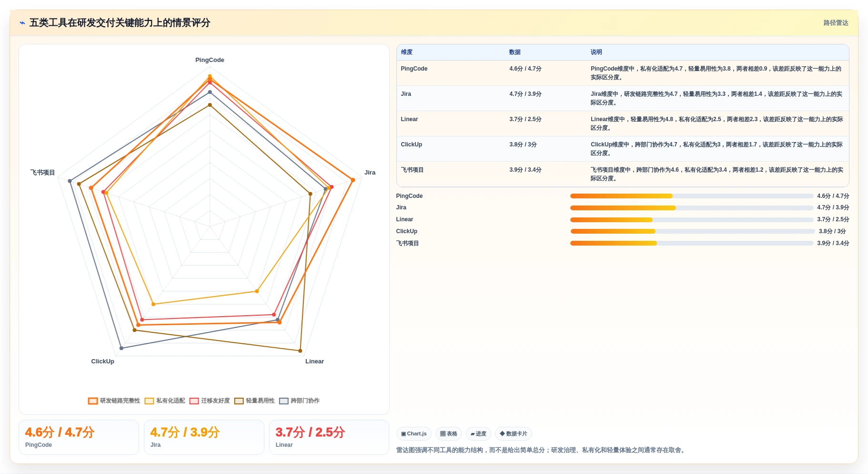Click the 数据卡片 tag chip
This screenshot has height=474, width=868.
click(x=514, y=433)
